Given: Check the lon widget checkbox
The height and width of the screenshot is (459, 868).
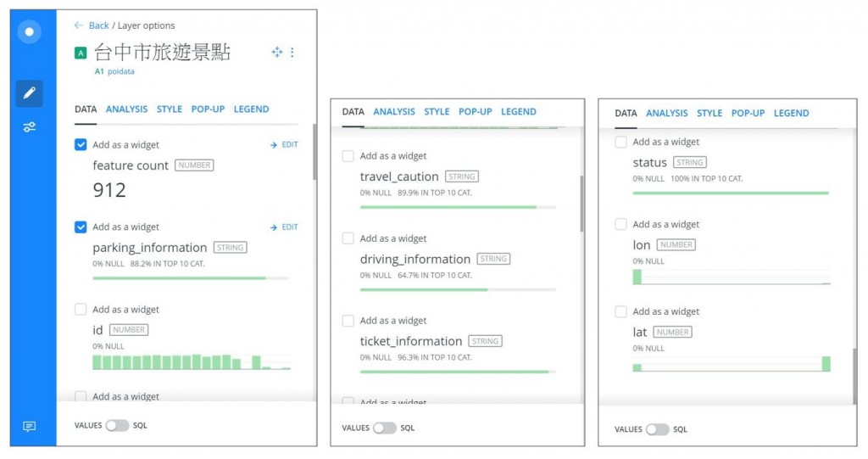Looking at the screenshot, I should [621, 225].
